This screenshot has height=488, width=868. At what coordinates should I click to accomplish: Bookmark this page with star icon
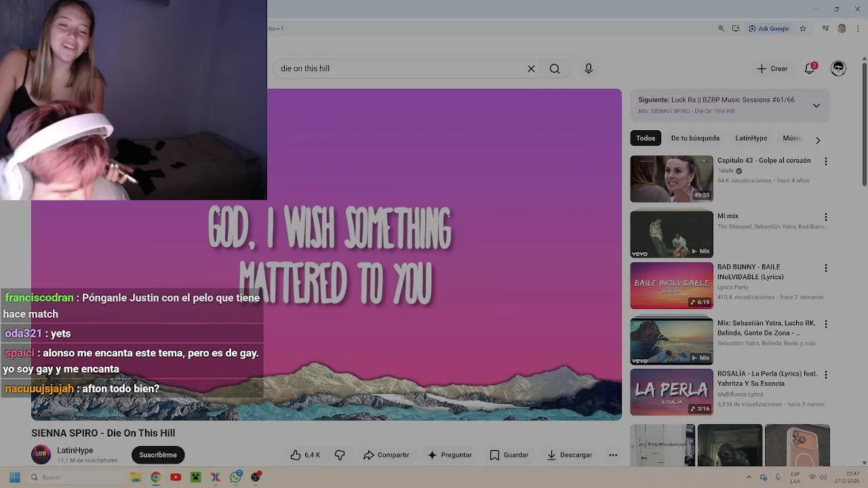pos(803,28)
